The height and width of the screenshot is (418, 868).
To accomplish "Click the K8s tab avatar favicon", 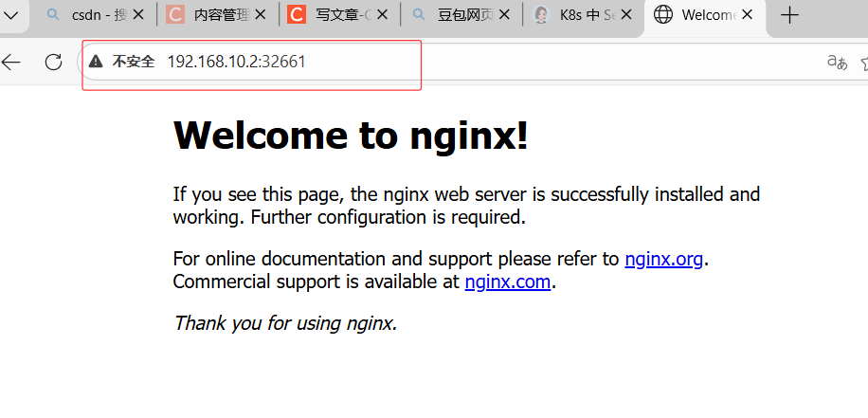I will [x=541, y=15].
